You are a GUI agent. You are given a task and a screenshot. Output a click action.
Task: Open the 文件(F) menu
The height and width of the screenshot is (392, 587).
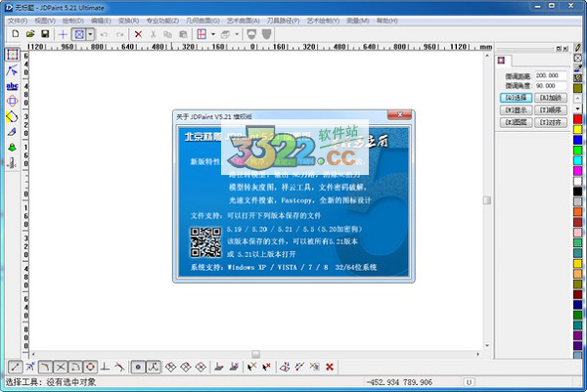pyautogui.click(x=17, y=20)
